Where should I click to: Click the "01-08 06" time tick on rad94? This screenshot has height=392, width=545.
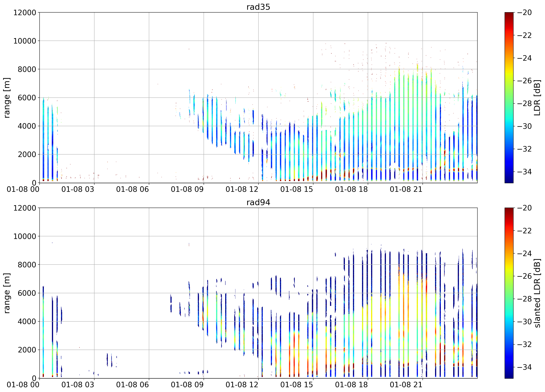click(133, 385)
